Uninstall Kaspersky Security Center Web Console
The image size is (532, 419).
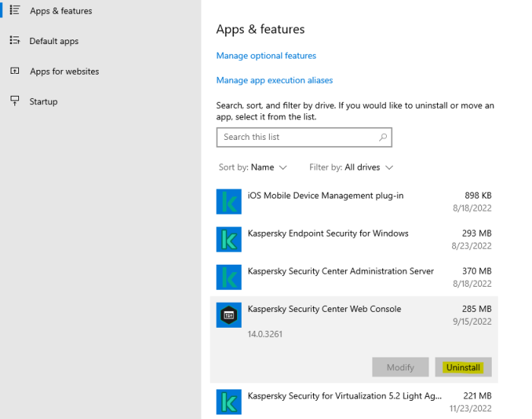(463, 367)
